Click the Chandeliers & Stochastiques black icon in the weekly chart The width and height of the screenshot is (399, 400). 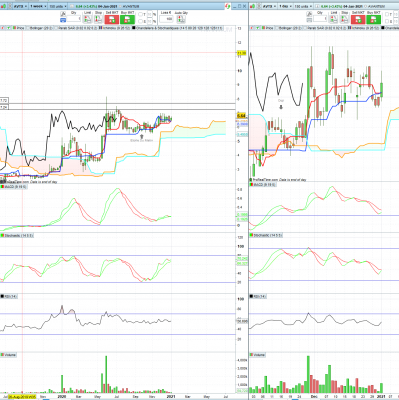tap(134, 28)
